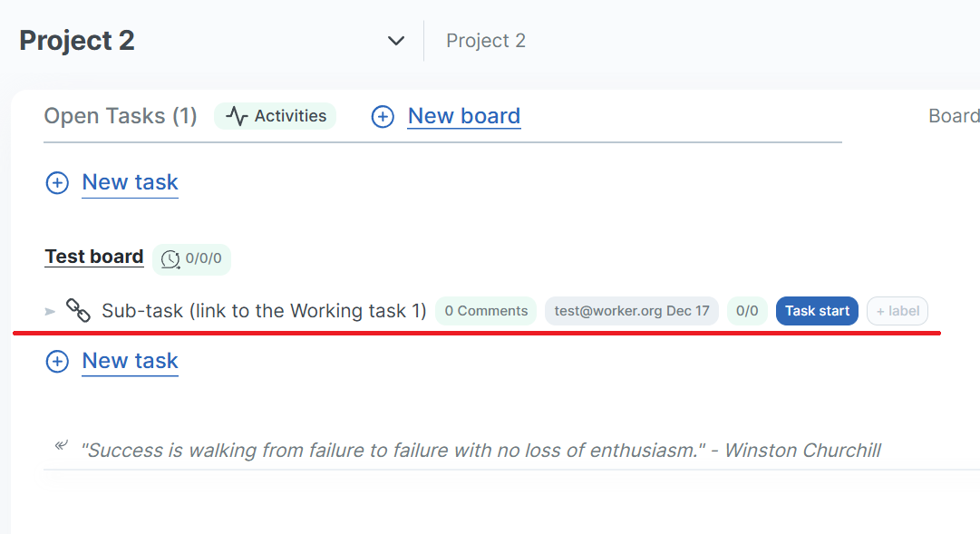Click the plus icon of the top New task
This screenshot has height=534, width=980.
pyautogui.click(x=57, y=183)
